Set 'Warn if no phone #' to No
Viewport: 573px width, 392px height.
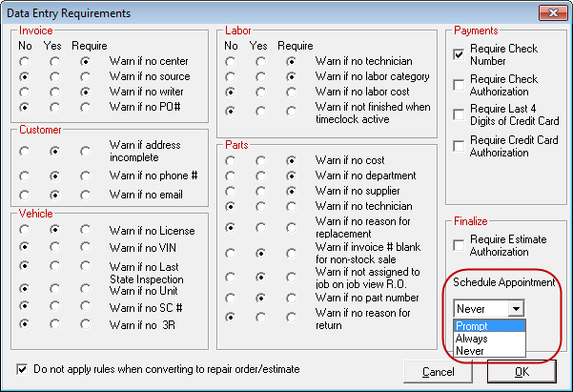[x=24, y=175]
